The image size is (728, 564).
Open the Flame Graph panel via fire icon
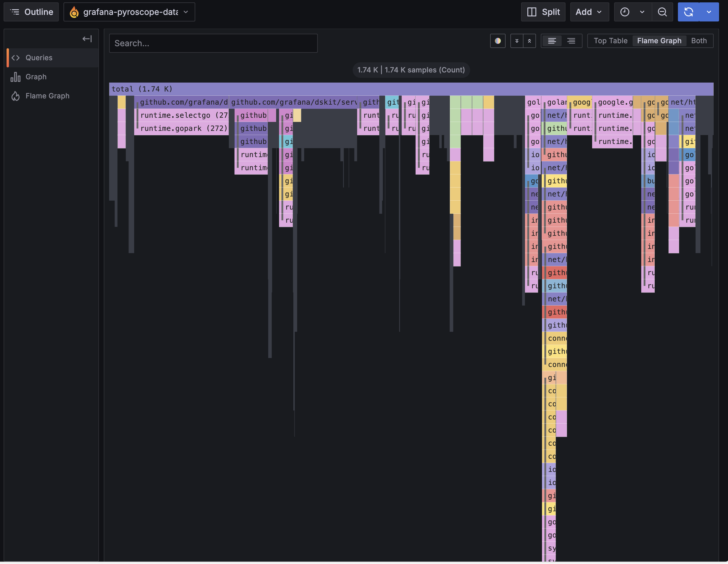click(x=47, y=96)
